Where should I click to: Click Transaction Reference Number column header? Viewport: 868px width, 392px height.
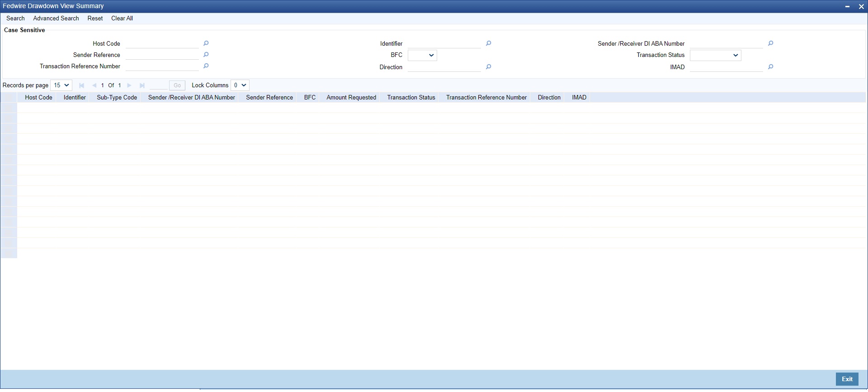(x=486, y=98)
